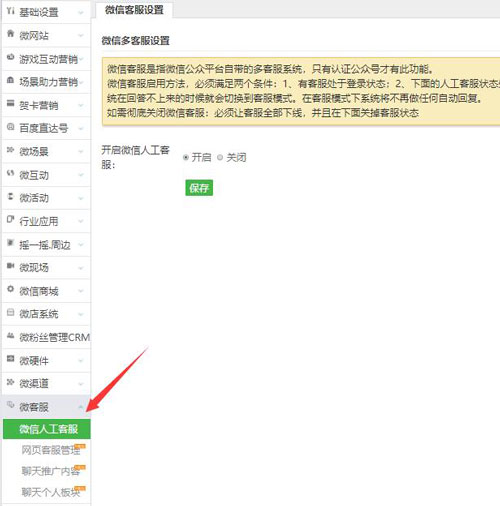This screenshot has width=500, height=506.
Task: Open the 微信客服设置 tab
Action: click(134, 10)
